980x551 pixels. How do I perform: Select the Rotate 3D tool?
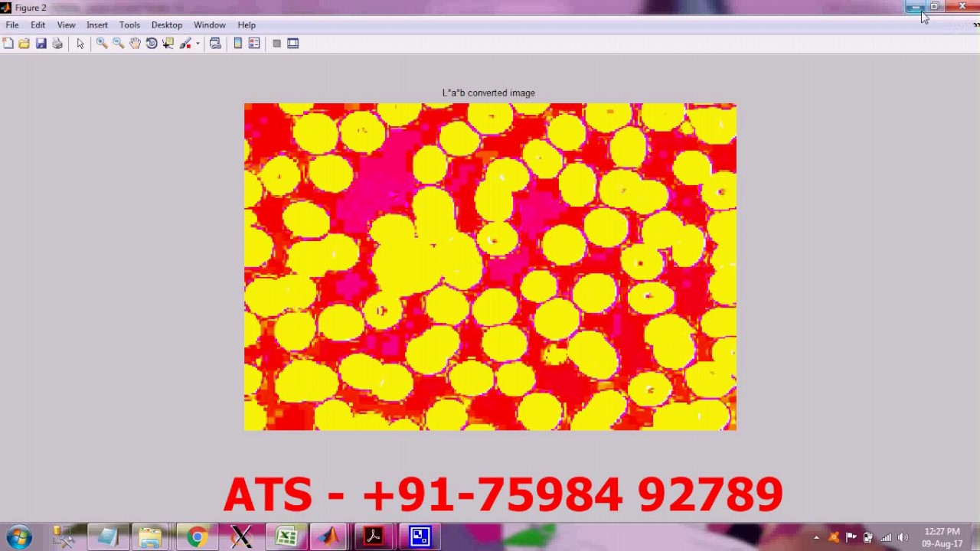click(x=152, y=44)
